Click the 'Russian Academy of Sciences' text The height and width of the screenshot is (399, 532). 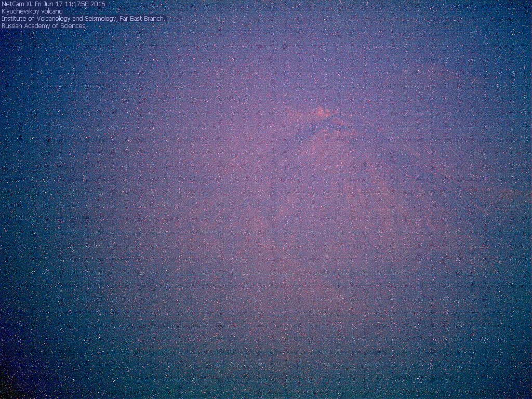(43, 26)
